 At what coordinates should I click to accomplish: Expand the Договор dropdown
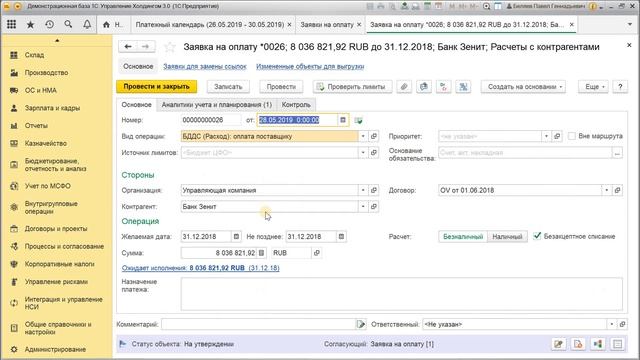click(607, 190)
